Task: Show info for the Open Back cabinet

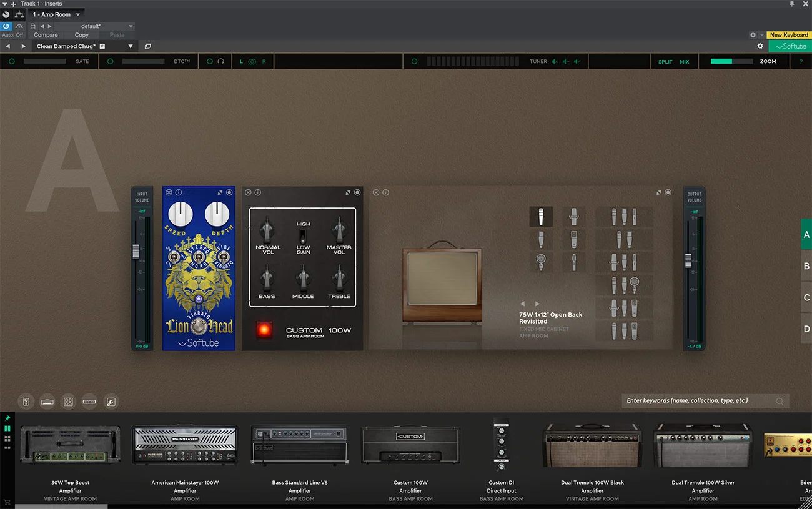Action: click(x=385, y=192)
